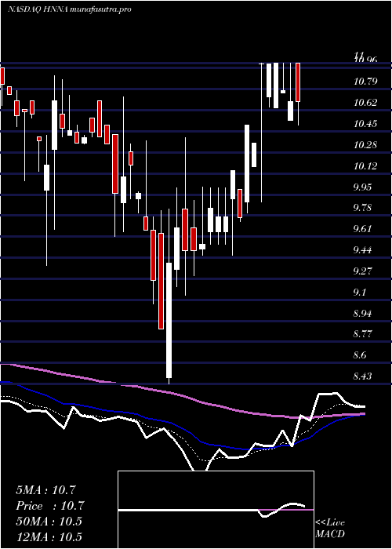Click the tall white candle reaching the 8.43 low

tap(169, 320)
